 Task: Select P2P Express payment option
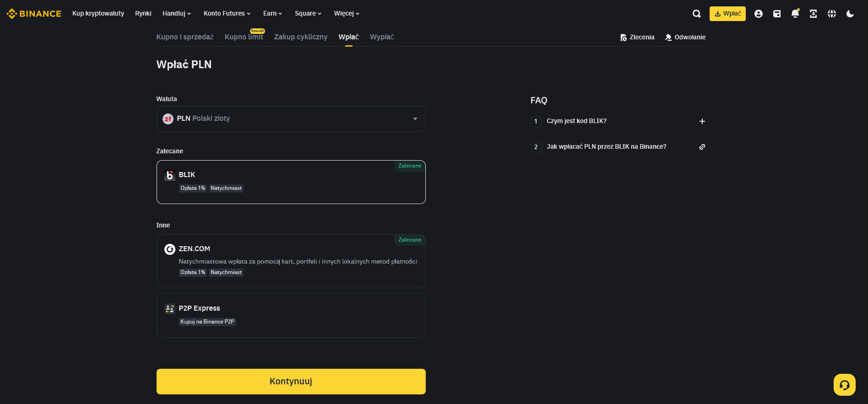291,315
